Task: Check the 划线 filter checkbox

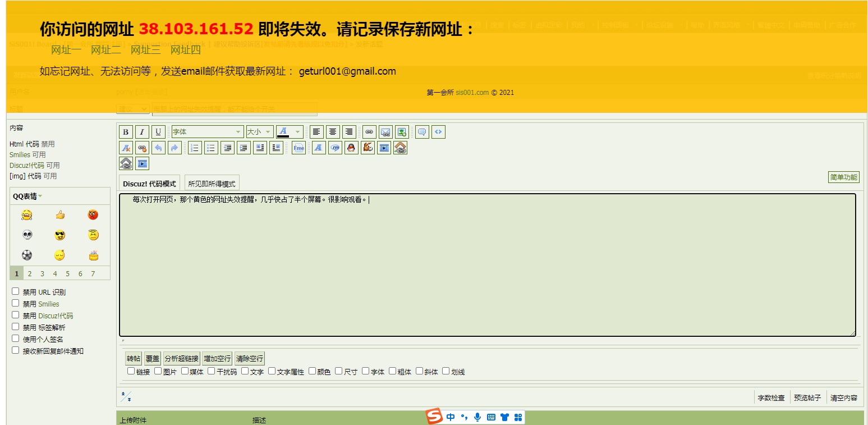Action: 446,371
